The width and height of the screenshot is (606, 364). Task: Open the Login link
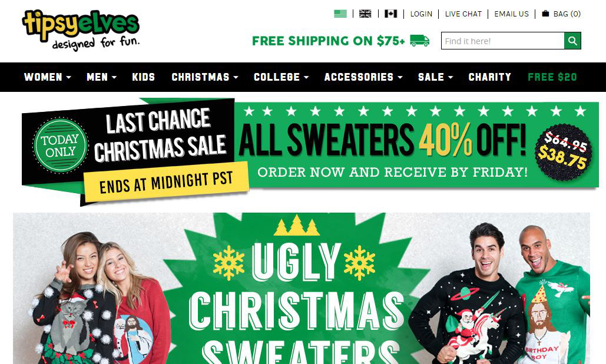pos(421,14)
